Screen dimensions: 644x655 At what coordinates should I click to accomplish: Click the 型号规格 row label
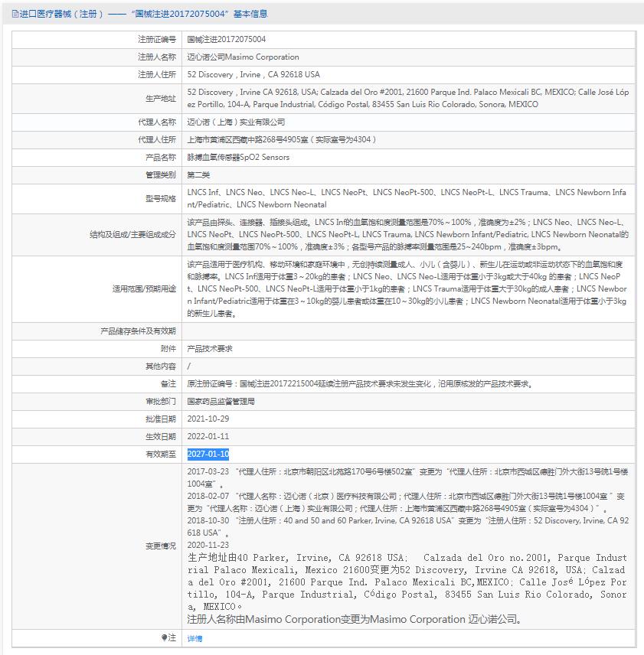161,198
